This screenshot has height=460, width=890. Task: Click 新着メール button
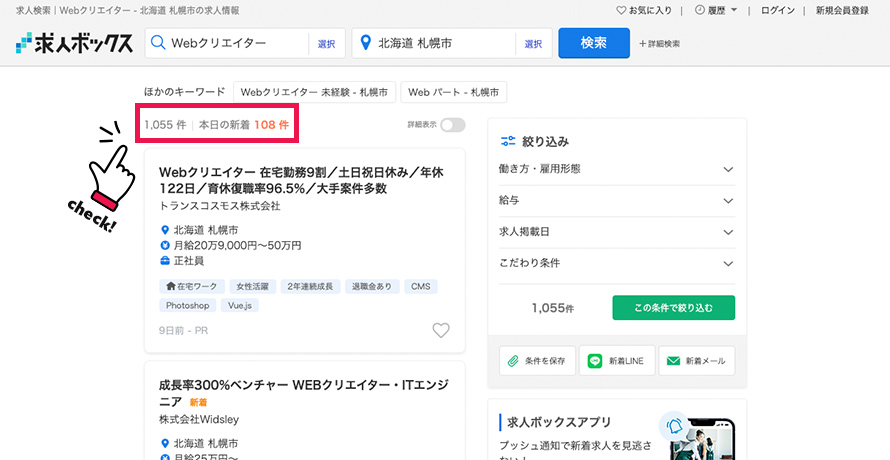(x=696, y=361)
